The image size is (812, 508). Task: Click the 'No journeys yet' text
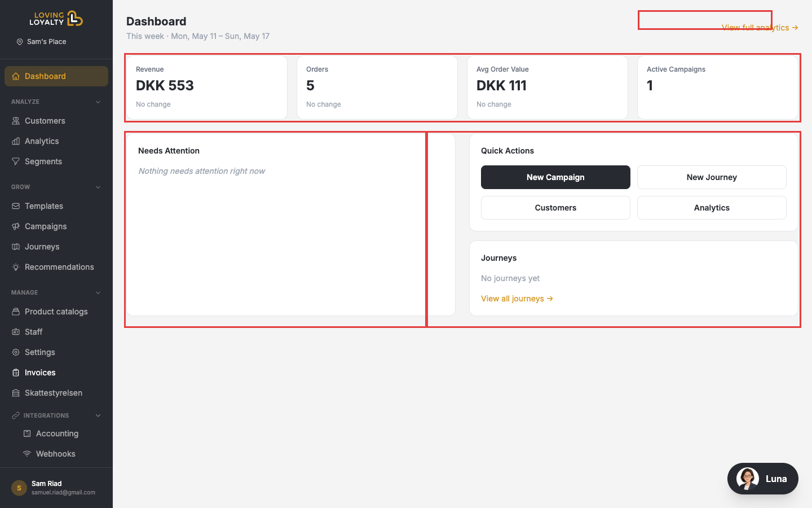pyautogui.click(x=510, y=278)
